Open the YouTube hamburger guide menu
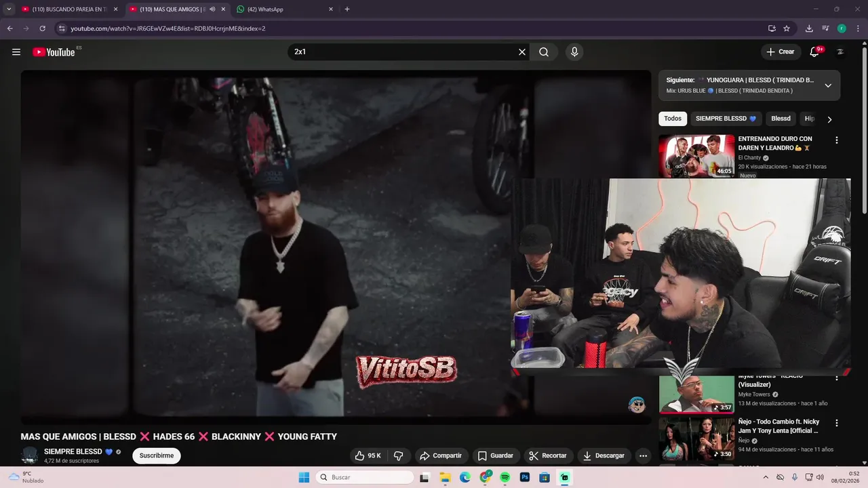Image resolution: width=868 pixels, height=488 pixels. 16,52
